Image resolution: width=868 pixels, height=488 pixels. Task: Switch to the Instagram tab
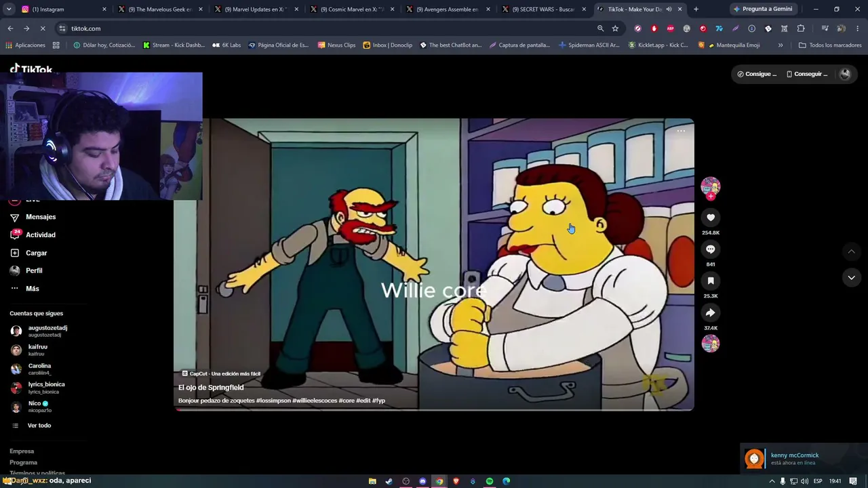[x=62, y=9]
